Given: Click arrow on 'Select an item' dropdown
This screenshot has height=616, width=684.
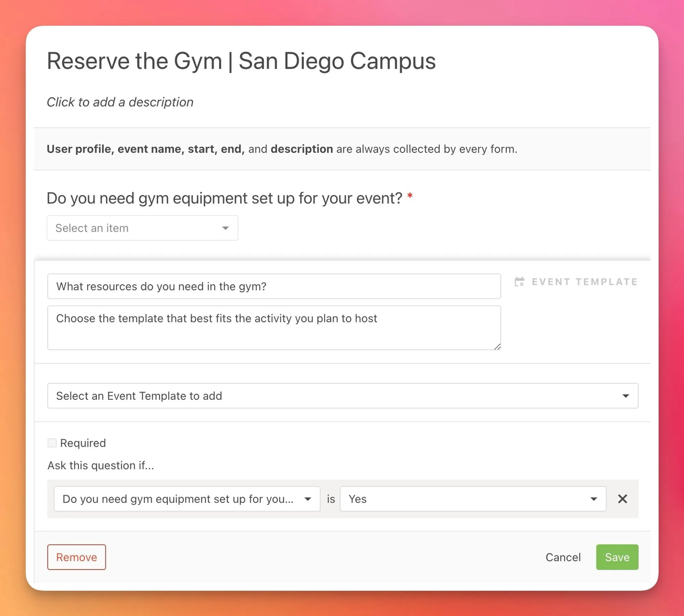Looking at the screenshot, I should pos(225,228).
